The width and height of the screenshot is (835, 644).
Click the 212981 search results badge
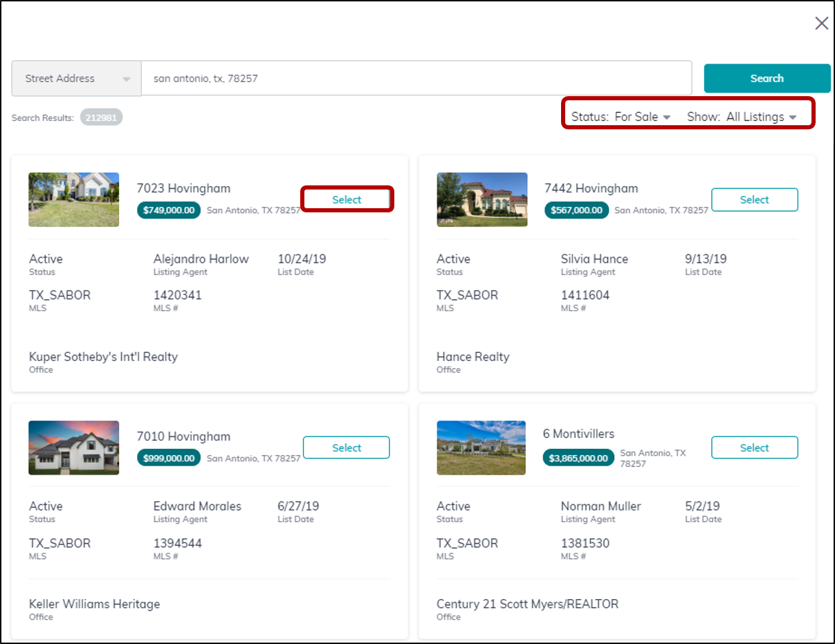[101, 117]
